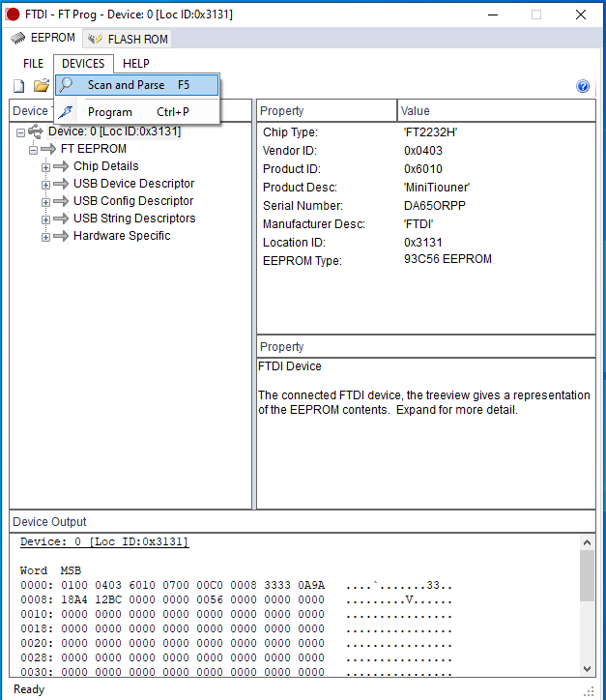Select the FT EEPROM tree item
Viewport: 606px width, 700px height.
point(93,149)
